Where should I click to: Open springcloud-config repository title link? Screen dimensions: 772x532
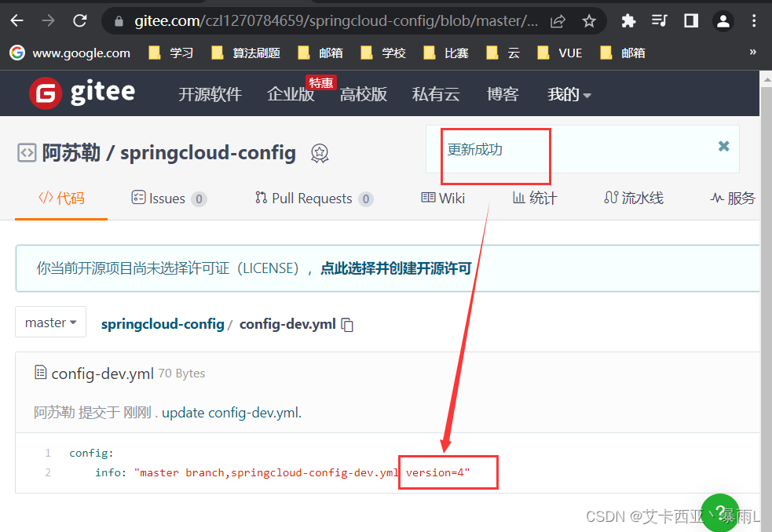click(x=208, y=152)
